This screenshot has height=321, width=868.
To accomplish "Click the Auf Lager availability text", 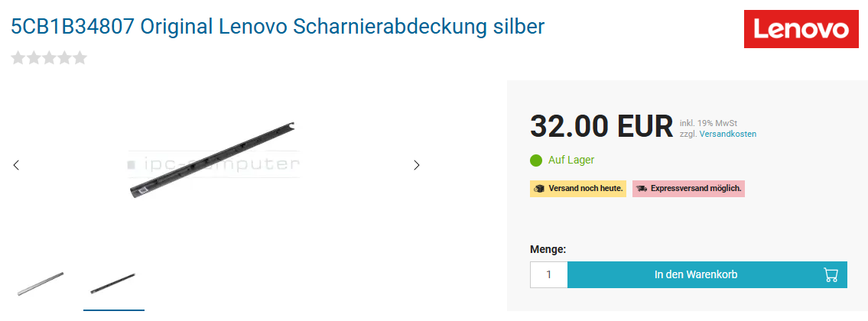I will coord(571,160).
